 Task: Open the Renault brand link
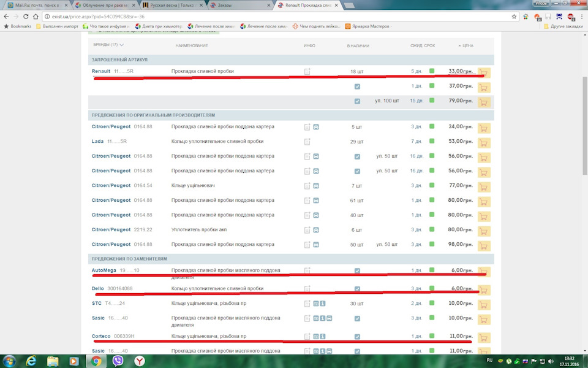tap(101, 71)
